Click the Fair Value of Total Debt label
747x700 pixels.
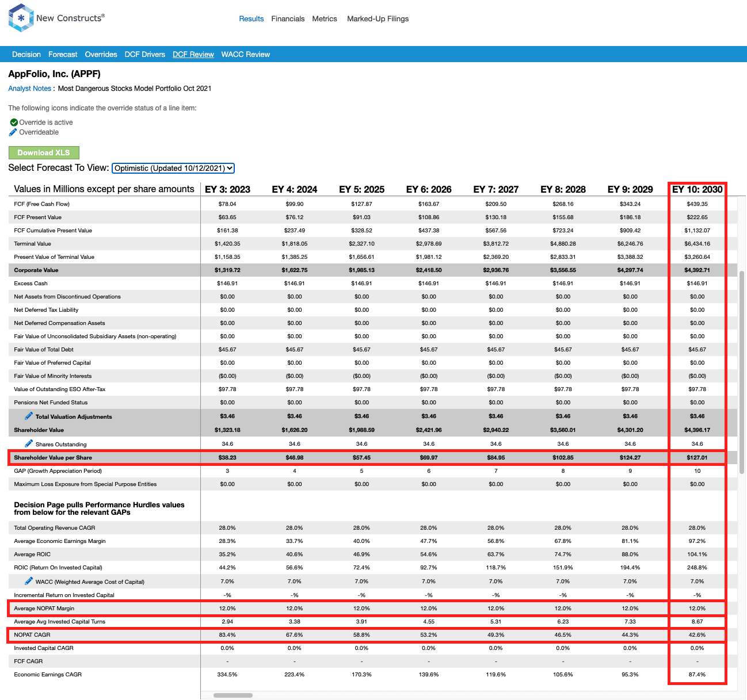pyautogui.click(x=44, y=350)
